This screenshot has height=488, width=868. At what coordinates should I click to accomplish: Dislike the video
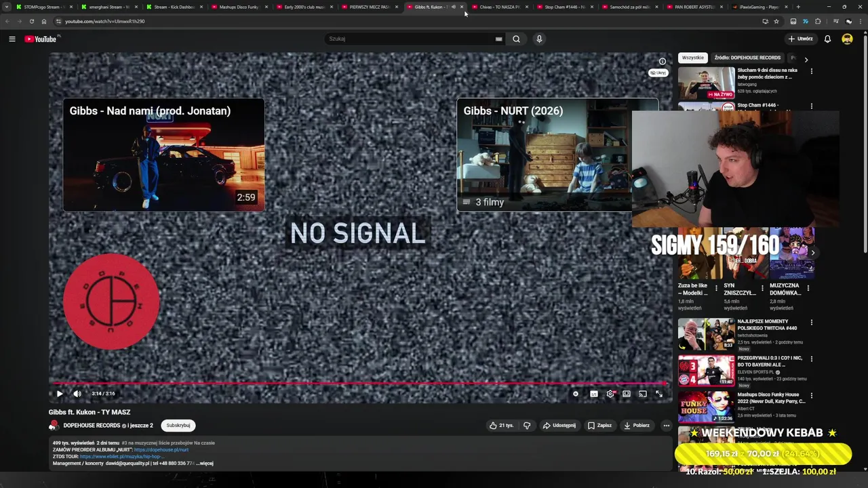527,426
